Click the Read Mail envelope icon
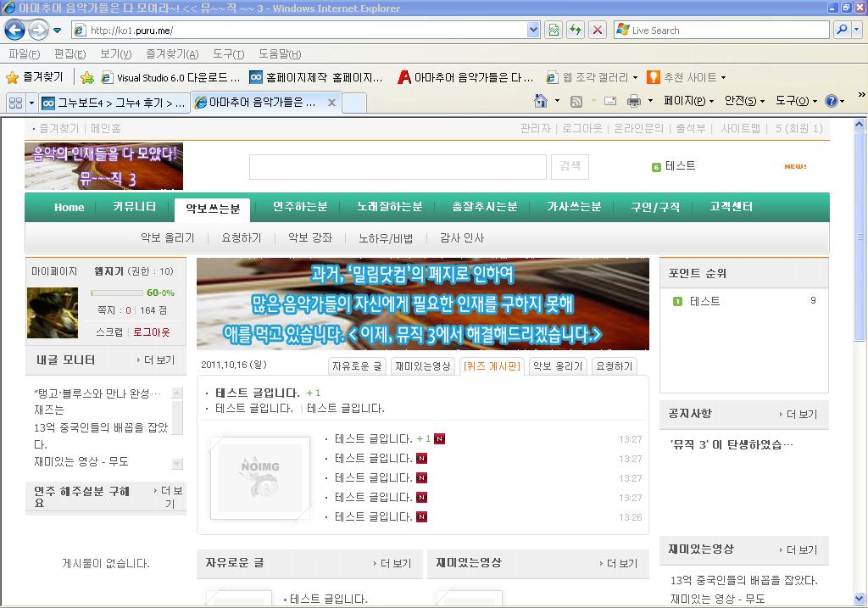Image resolution: width=868 pixels, height=608 pixels. pos(609,101)
